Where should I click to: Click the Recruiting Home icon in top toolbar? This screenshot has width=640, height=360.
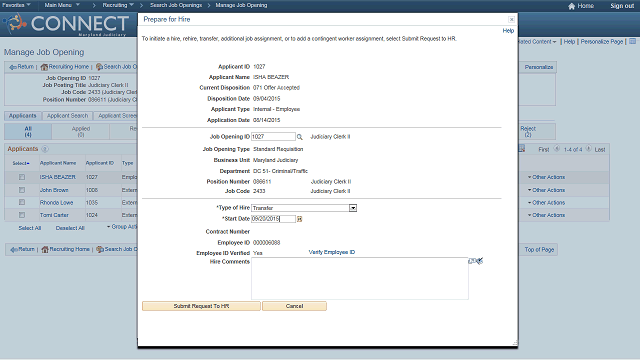(x=44, y=67)
